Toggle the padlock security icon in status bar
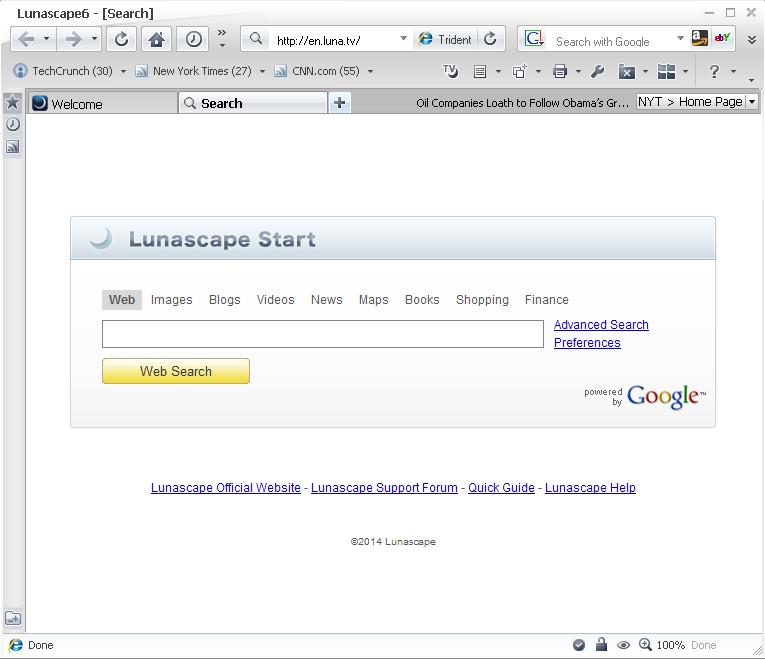765x659 pixels. (x=601, y=644)
